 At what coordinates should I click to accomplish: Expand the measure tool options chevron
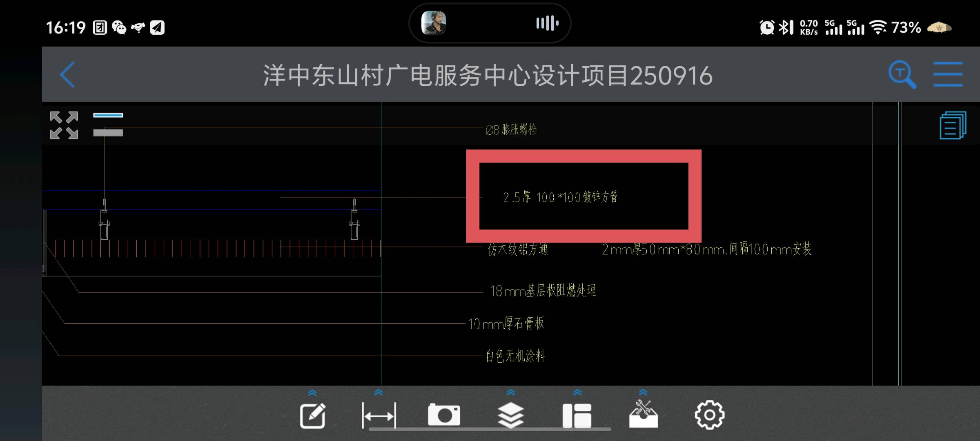click(379, 392)
